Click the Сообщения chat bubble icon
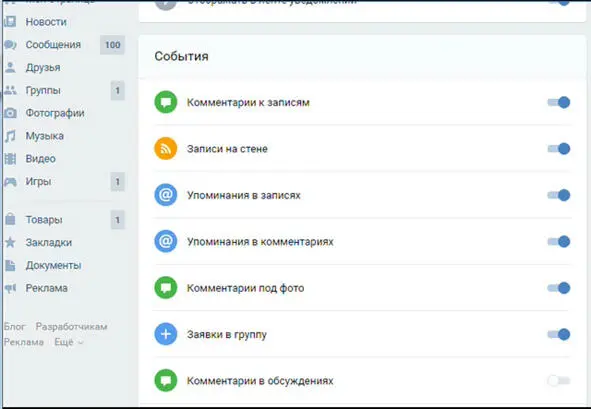 (x=10, y=44)
